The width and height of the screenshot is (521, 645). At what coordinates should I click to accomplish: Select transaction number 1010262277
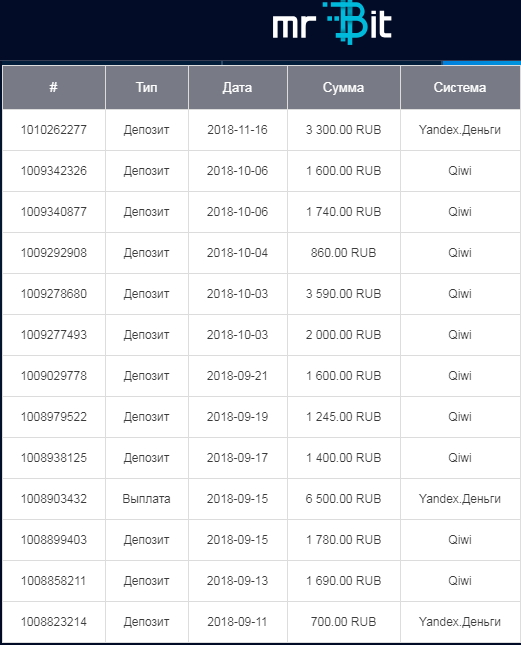coord(54,130)
